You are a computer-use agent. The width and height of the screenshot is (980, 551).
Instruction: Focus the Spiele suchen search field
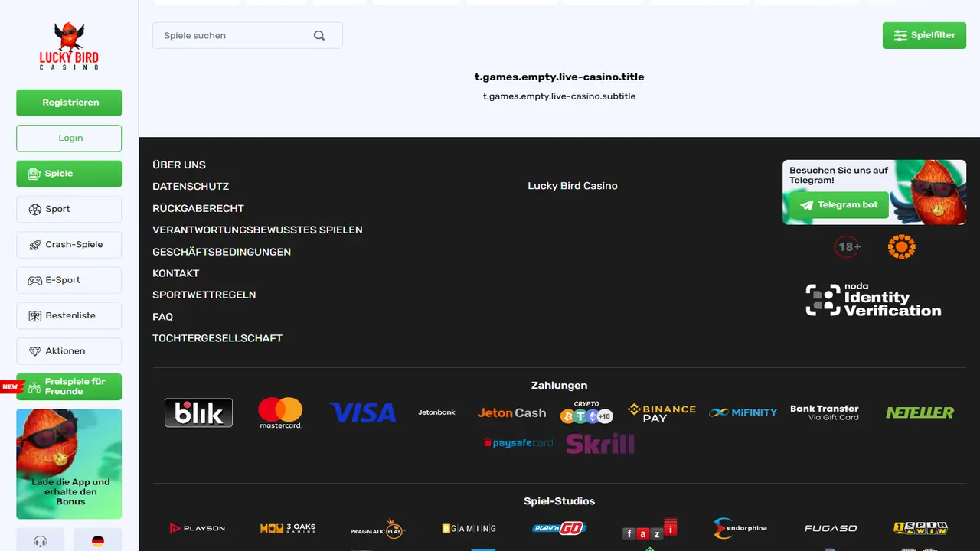click(247, 35)
